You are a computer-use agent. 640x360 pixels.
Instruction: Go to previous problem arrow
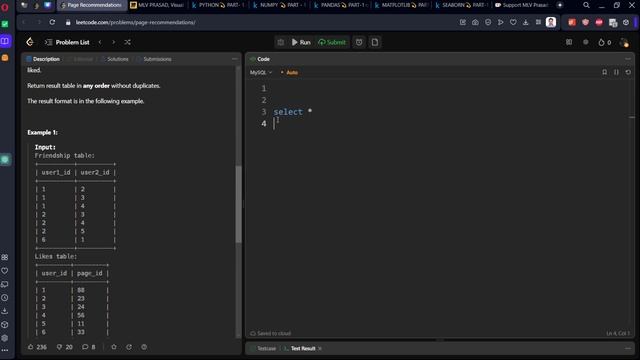[x=100, y=42]
